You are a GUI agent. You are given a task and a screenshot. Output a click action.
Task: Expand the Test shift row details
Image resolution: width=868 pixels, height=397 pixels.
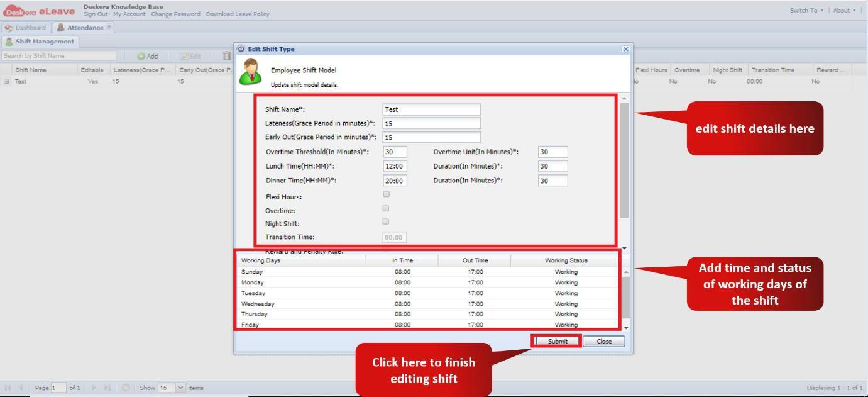point(7,81)
